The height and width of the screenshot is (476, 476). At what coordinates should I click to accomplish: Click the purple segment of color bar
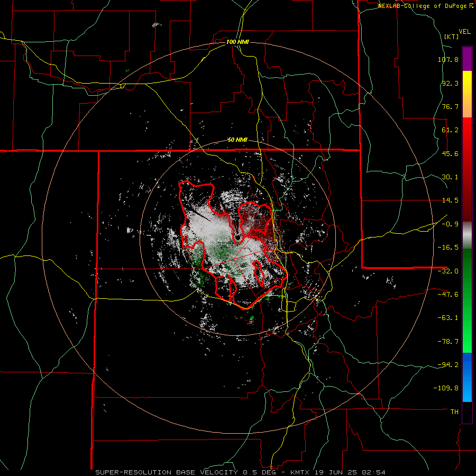[x=467, y=59]
